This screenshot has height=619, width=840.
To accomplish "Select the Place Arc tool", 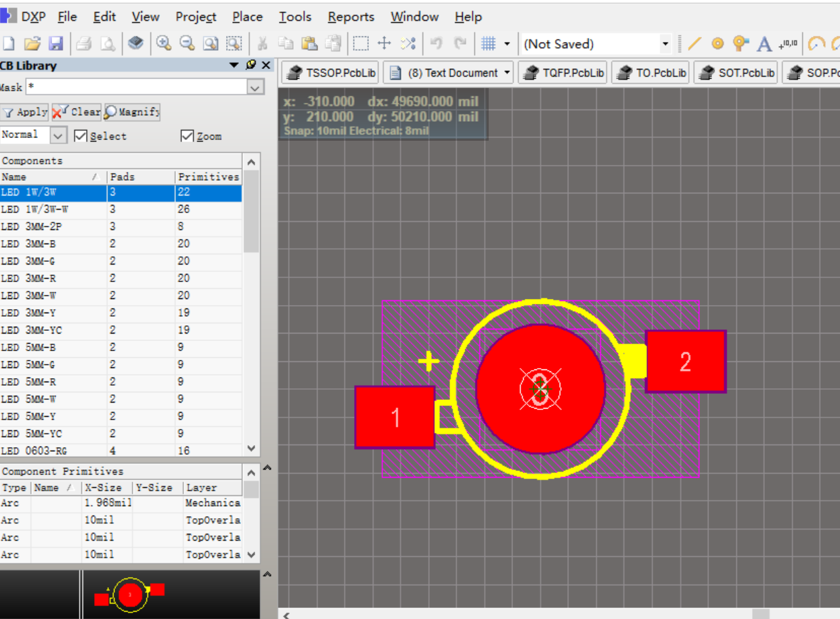I will (817, 44).
